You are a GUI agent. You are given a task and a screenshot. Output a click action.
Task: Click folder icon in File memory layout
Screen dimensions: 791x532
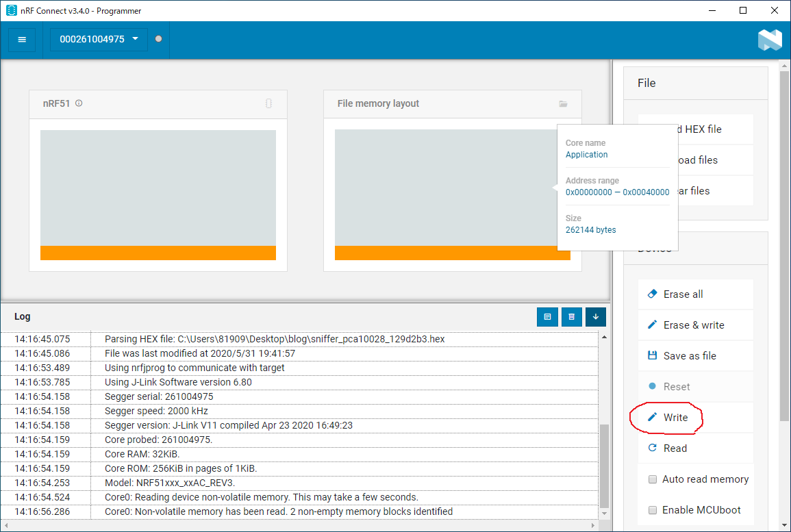pyautogui.click(x=563, y=104)
